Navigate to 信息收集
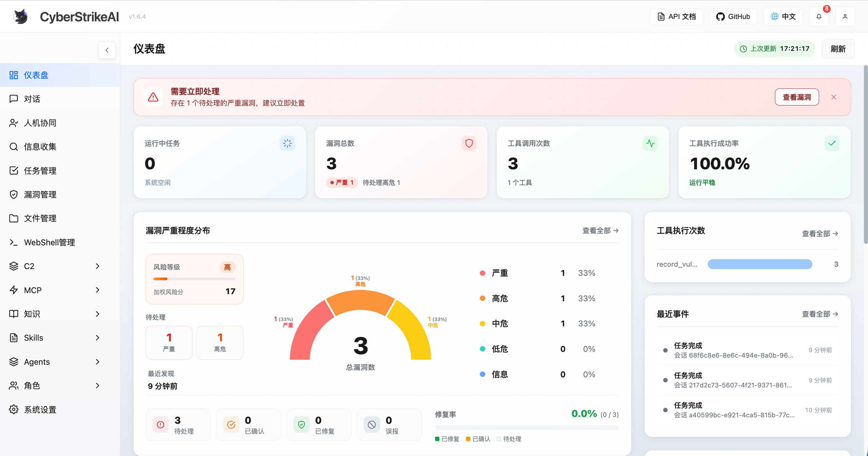The height and width of the screenshot is (456, 868). [60, 147]
